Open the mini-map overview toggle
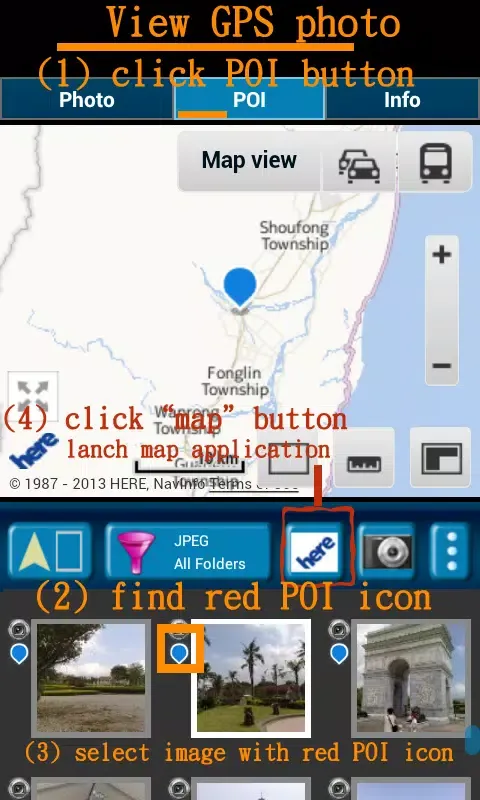480x800 pixels. pyautogui.click(x=441, y=458)
